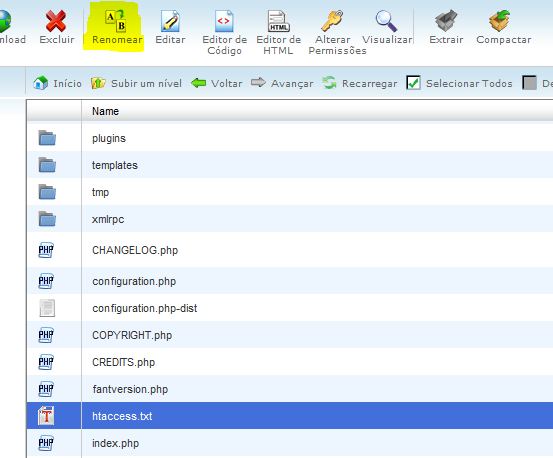Image resolution: width=553 pixels, height=458 pixels.
Task: Click the Compactar archive icon
Action: [x=500, y=21]
